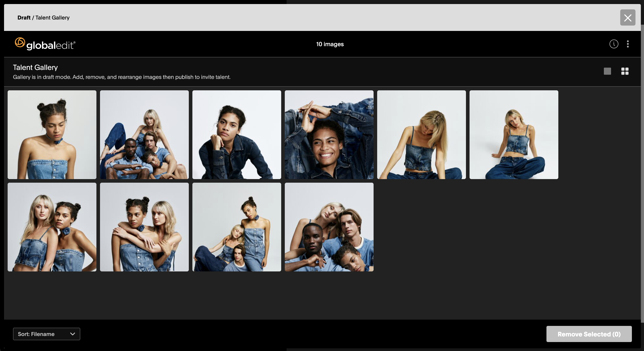This screenshot has width=644, height=351.
Task: Open the three-dot more options menu
Action: coord(628,44)
